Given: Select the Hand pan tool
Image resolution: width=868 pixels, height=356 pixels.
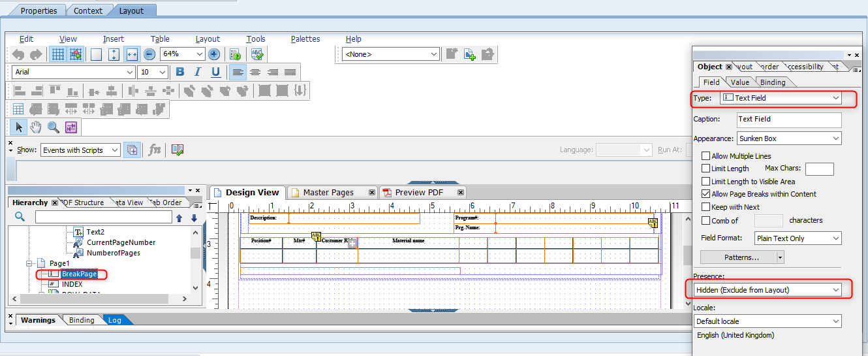Looking at the screenshot, I should (36, 127).
